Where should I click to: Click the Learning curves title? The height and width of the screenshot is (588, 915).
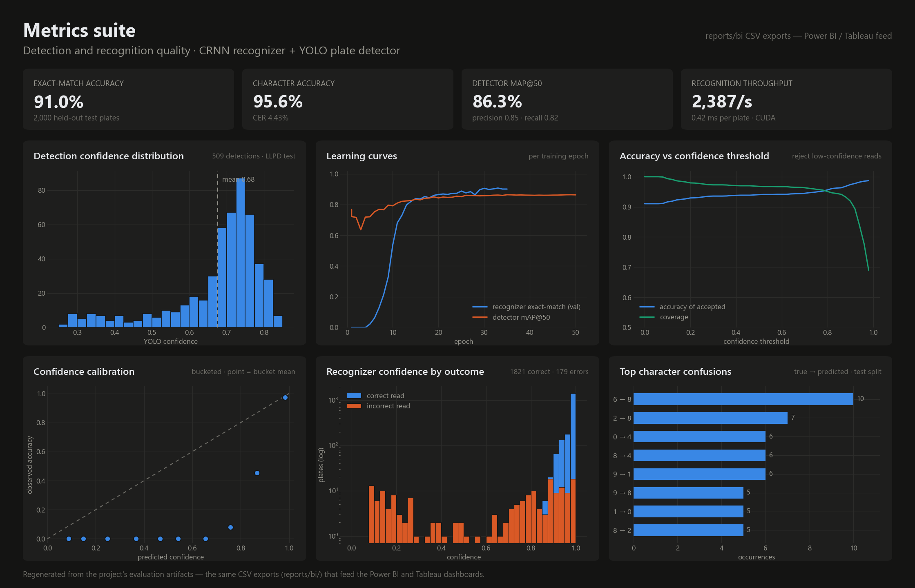coord(362,156)
